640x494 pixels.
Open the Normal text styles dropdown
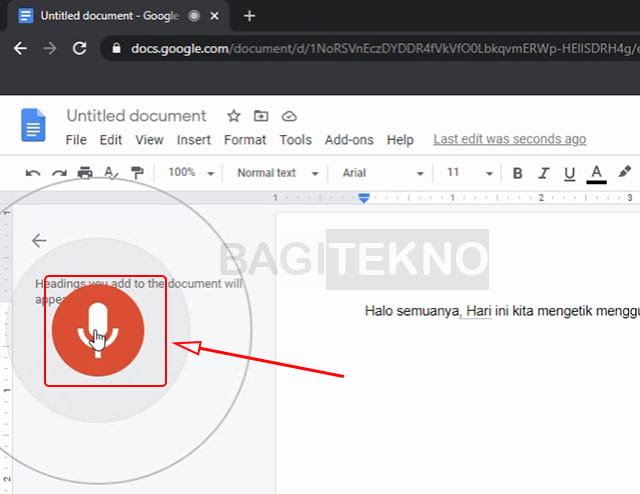click(278, 173)
